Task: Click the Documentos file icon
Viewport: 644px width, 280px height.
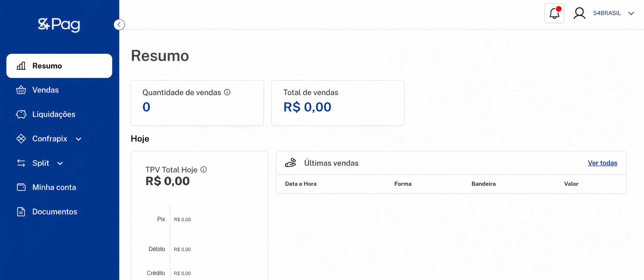Action: point(21,212)
